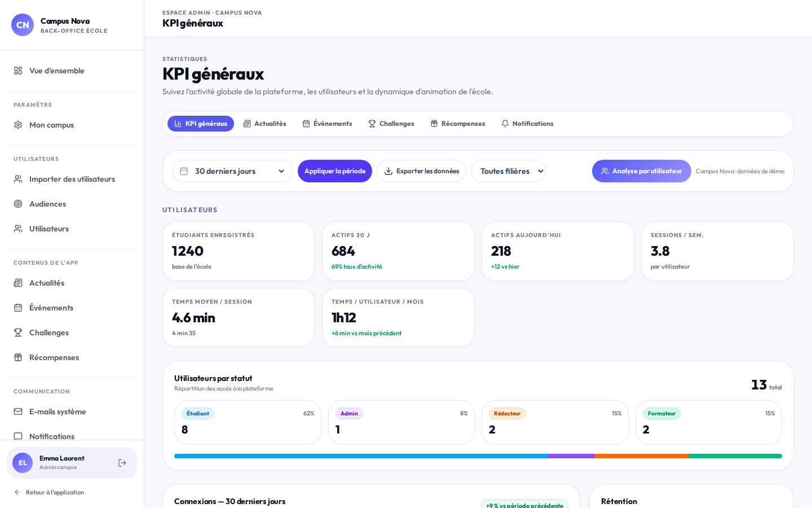Click the 1h12 temps par utilisateur value
This screenshot has width=812, height=508.
344,318
